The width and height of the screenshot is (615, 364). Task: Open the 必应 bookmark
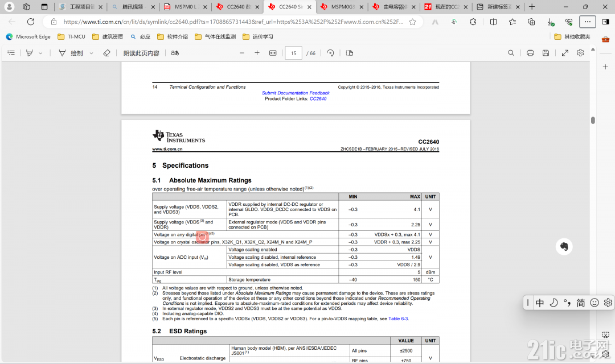pyautogui.click(x=141, y=37)
